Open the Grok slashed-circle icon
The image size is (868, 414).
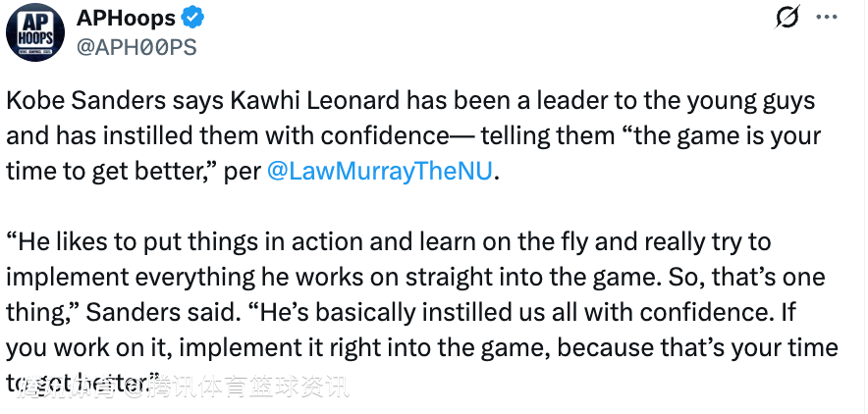[x=787, y=19]
